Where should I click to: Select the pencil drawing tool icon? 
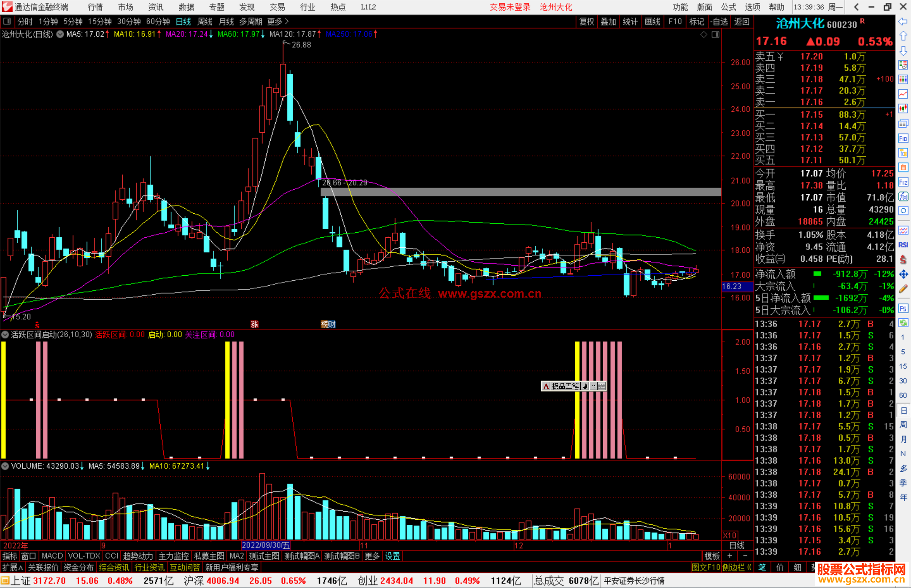coord(903,289)
